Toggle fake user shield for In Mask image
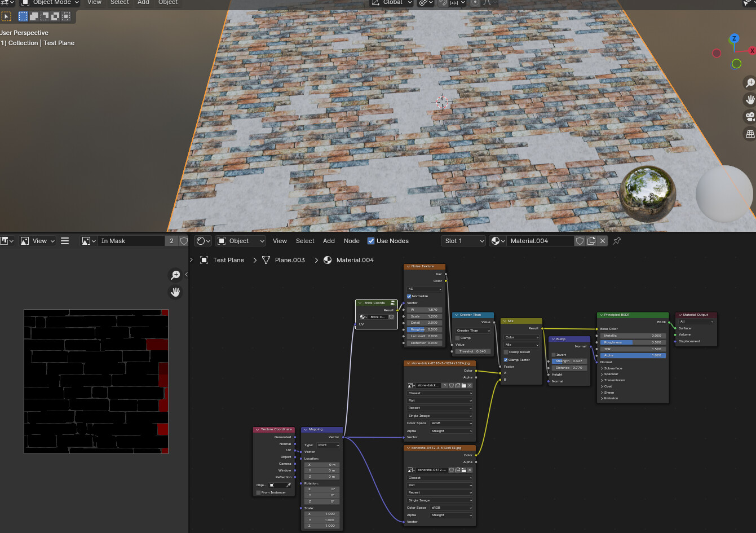 tap(184, 241)
